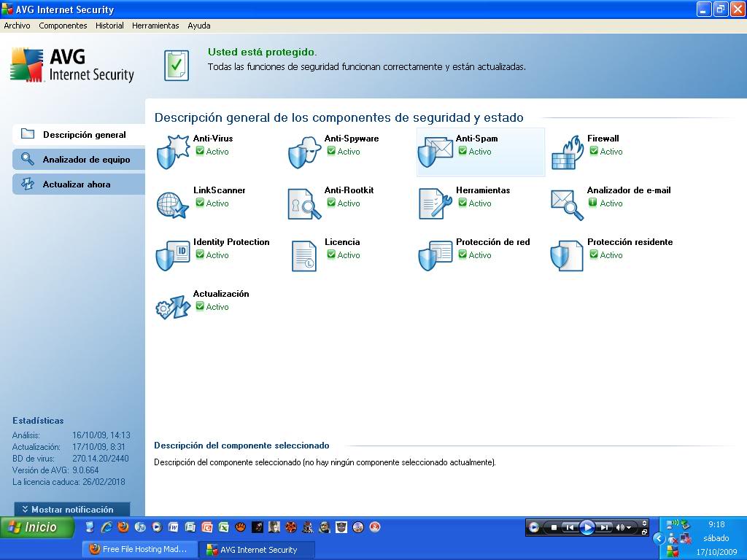Launch Microsoft Word from quick launch

tap(174, 527)
